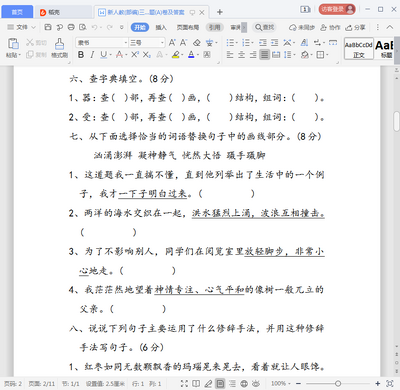This screenshot has width=400, height=390.
Task: Click the Print icon in quick toolbar
Action: 71,27
